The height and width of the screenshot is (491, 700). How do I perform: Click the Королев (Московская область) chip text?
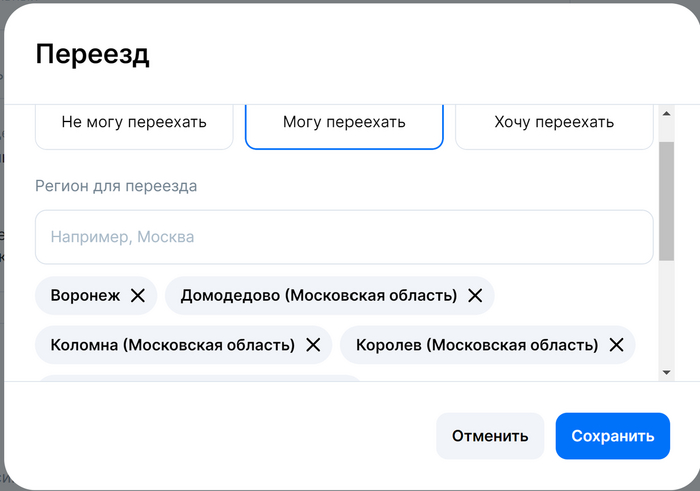point(477,344)
